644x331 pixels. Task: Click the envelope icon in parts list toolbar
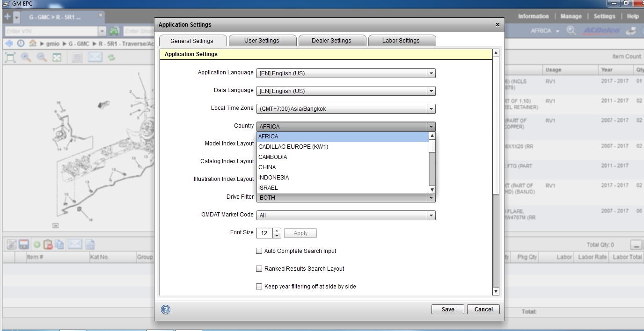(x=75, y=244)
